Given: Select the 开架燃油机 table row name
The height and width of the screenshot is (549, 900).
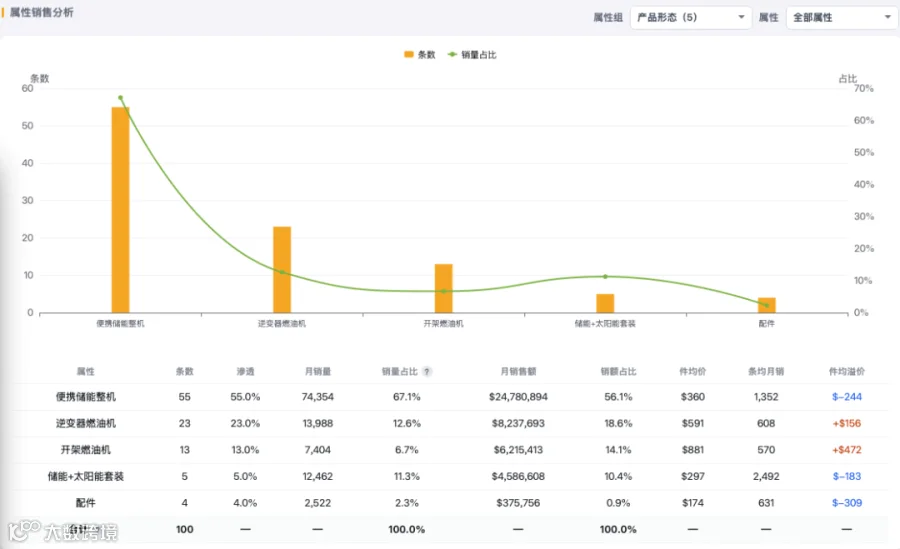Looking at the screenshot, I should [x=86, y=450].
